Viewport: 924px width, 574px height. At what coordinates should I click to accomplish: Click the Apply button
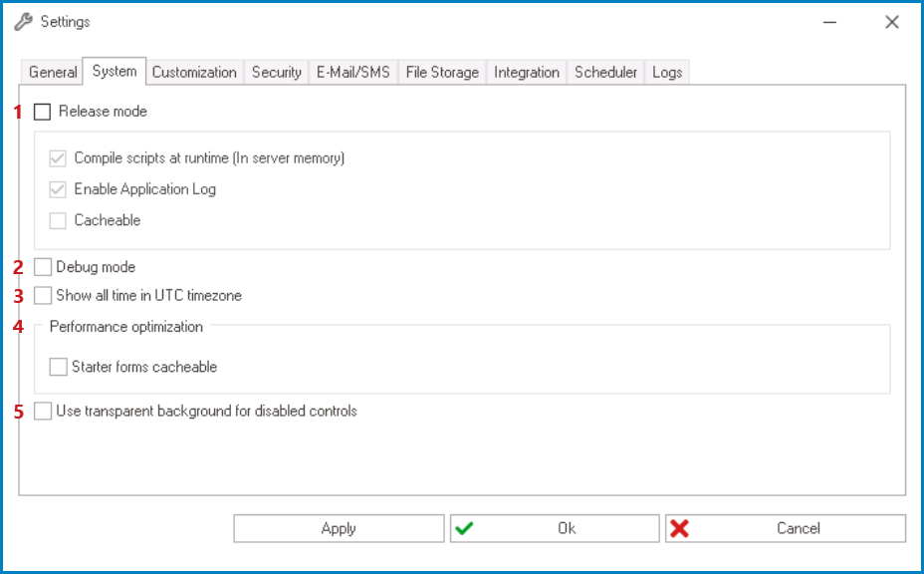339,528
